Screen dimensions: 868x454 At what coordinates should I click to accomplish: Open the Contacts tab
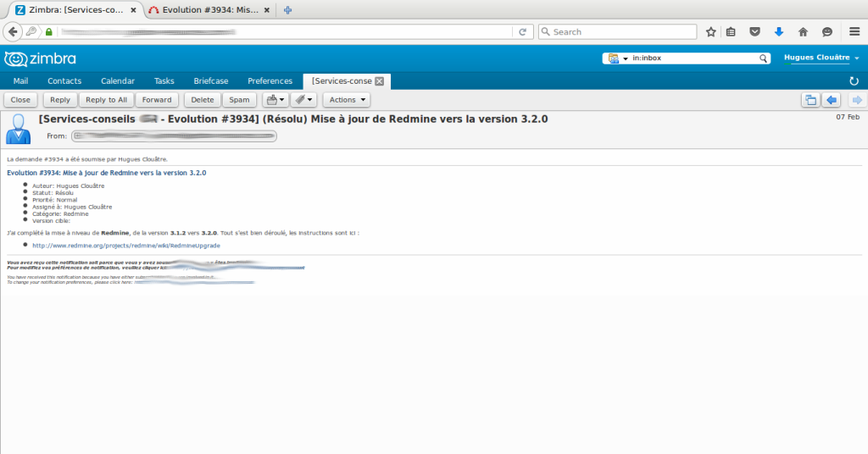[64, 80]
